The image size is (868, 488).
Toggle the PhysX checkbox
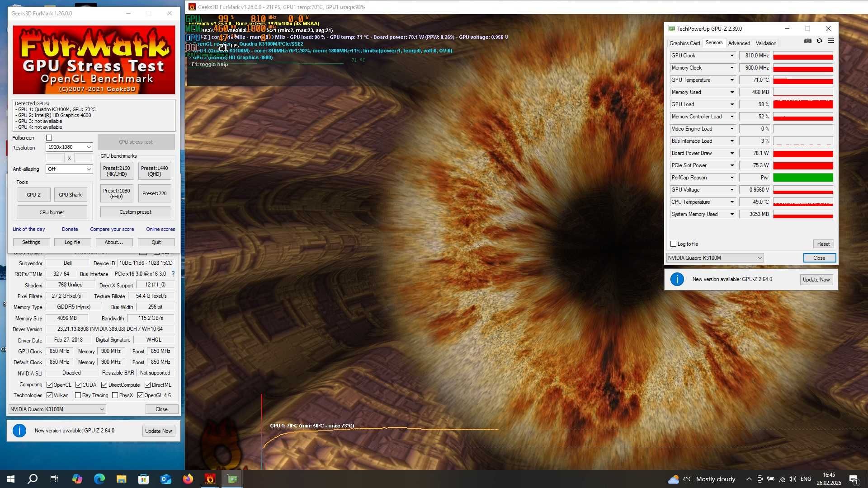(115, 395)
